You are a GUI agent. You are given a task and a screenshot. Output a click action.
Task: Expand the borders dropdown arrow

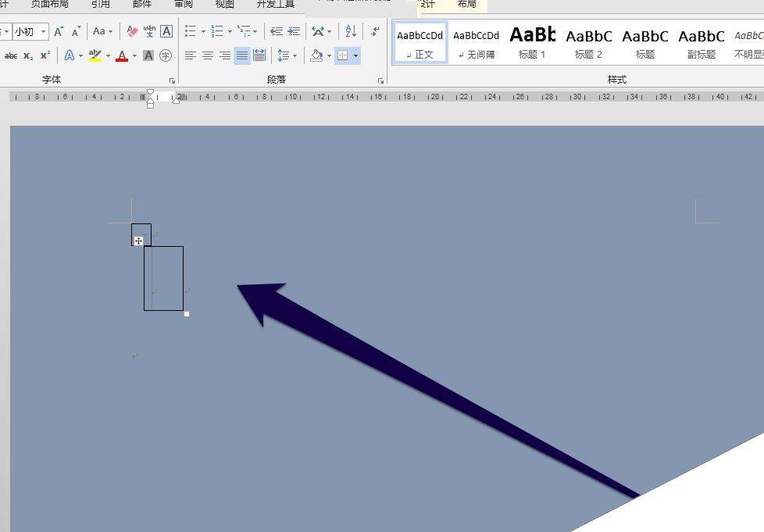coord(356,55)
